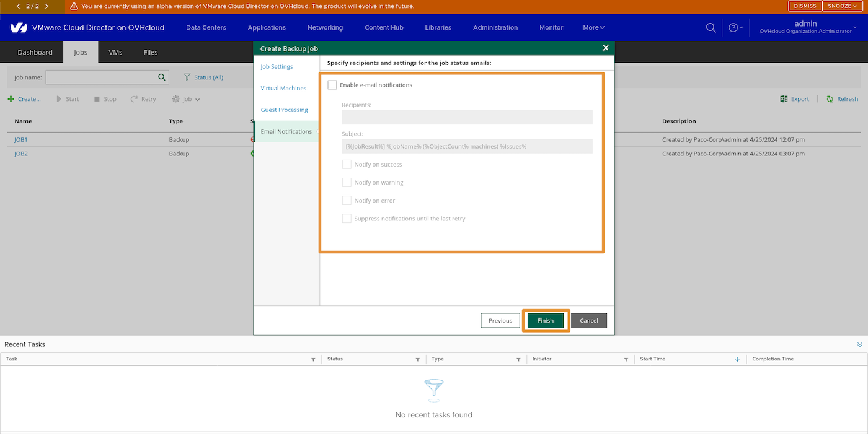Click the green plus Create icon

pyautogui.click(x=10, y=98)
